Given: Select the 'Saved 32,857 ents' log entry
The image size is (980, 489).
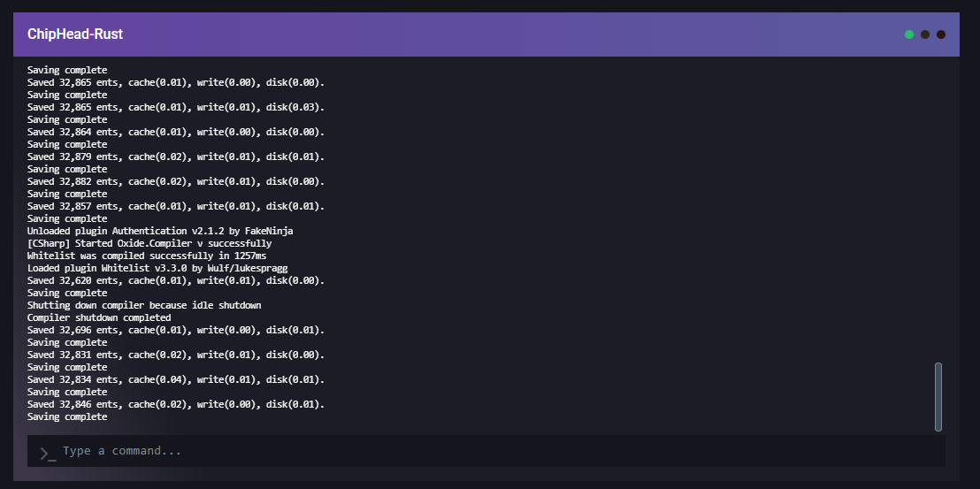Looking at the screenshot, I should 176,206.
